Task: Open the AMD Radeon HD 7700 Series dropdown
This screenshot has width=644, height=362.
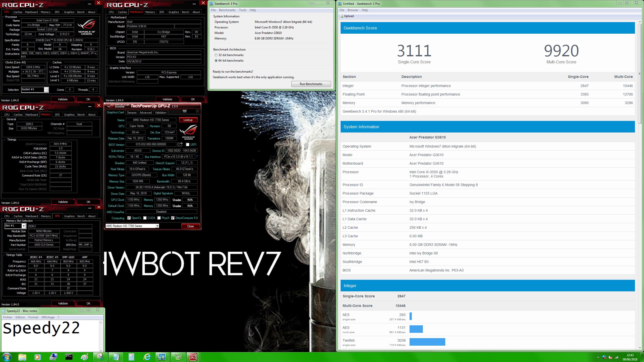Action: [x=132, y=226]
